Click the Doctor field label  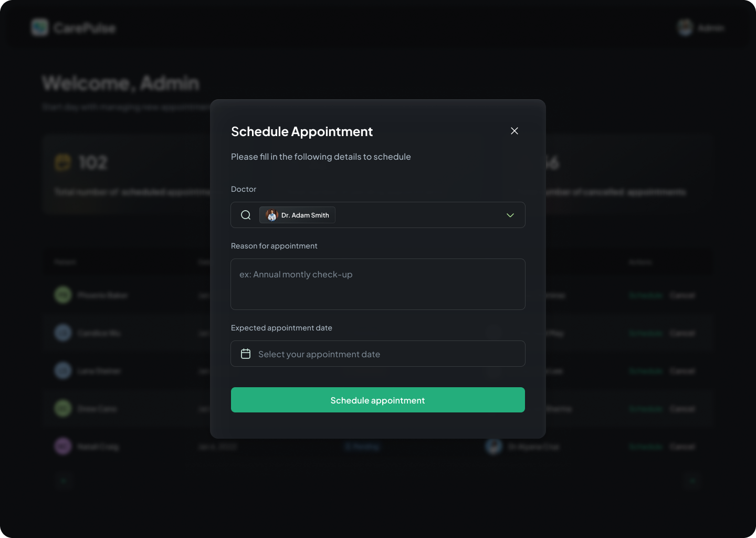coord(244,189)
